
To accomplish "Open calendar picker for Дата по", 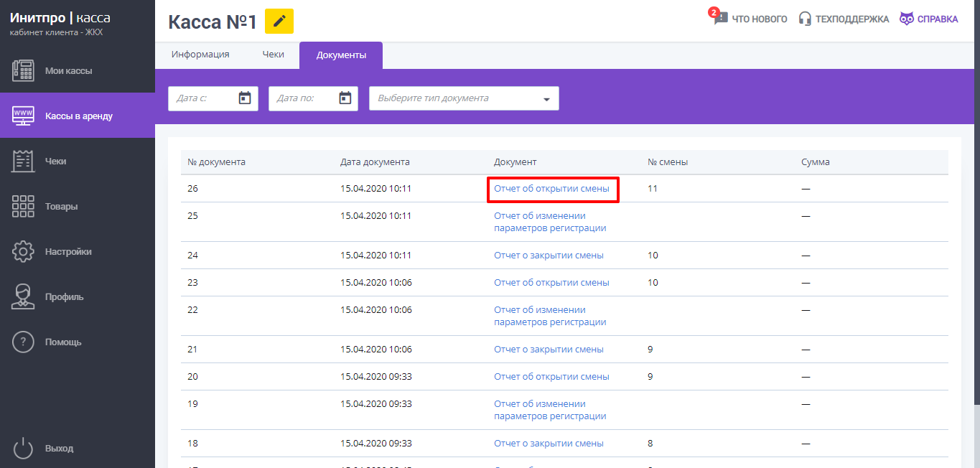I will [345, 98].
